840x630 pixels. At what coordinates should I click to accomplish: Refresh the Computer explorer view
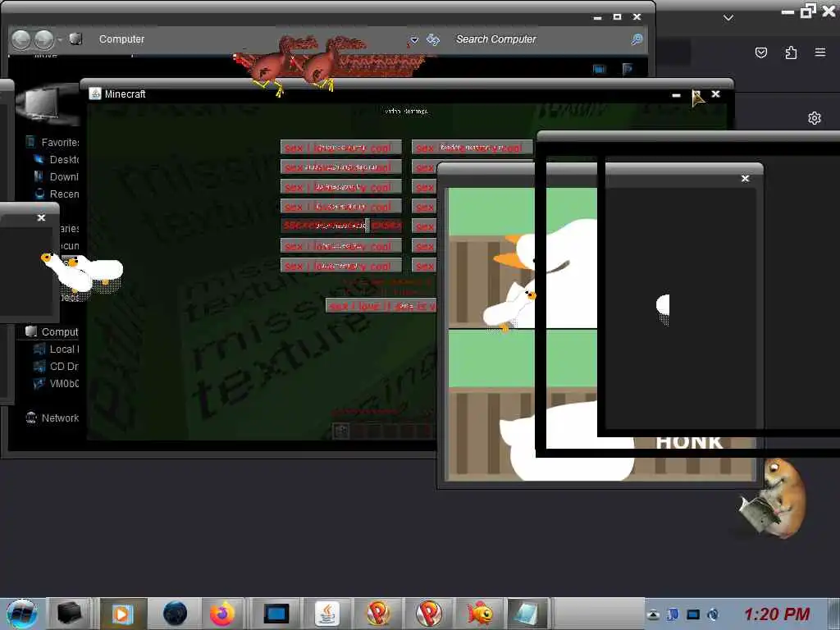click(x=433, y=39)
